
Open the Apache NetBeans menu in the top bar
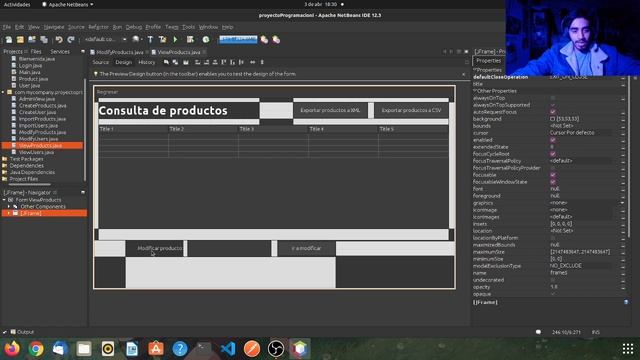tap(68, 4)
